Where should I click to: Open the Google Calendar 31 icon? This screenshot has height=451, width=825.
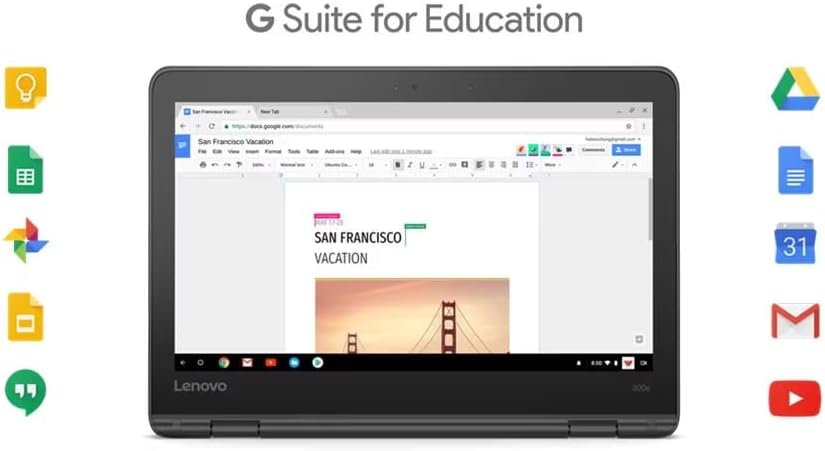(795, 244)
